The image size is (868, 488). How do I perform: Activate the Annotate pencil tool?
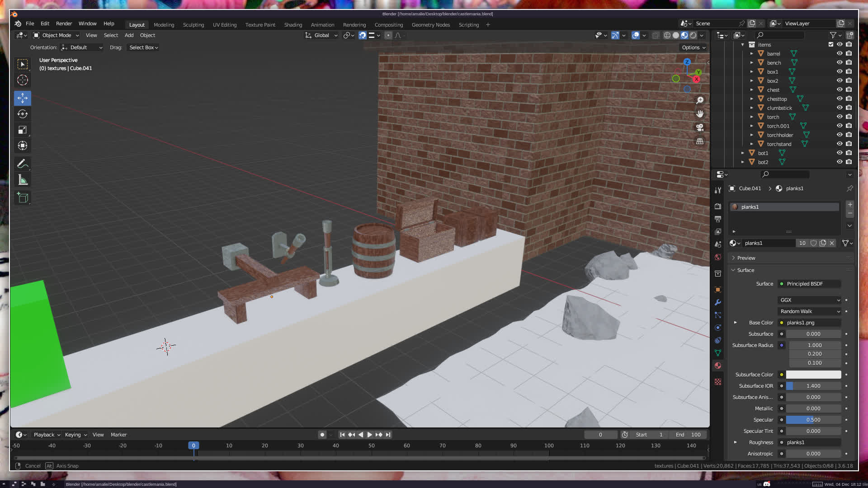click(x=23, y=164)
